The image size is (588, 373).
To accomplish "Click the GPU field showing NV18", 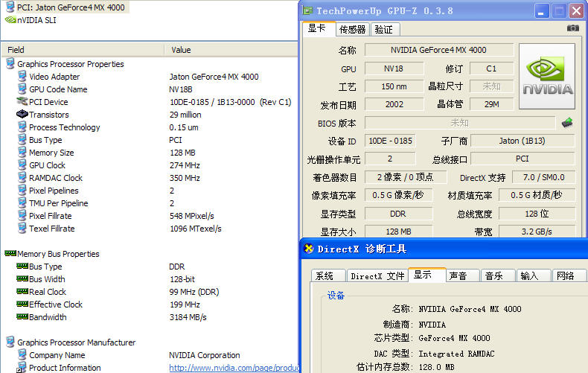I will coord(394,68).
